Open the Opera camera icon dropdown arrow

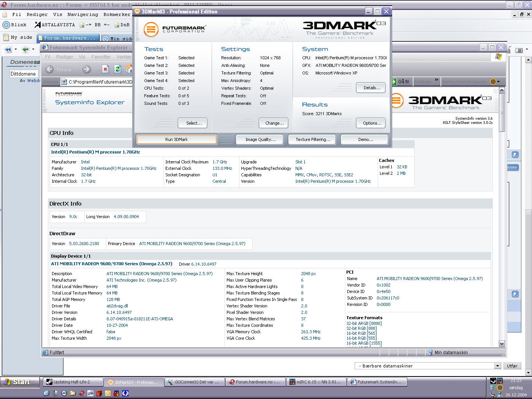pos(527,50)
